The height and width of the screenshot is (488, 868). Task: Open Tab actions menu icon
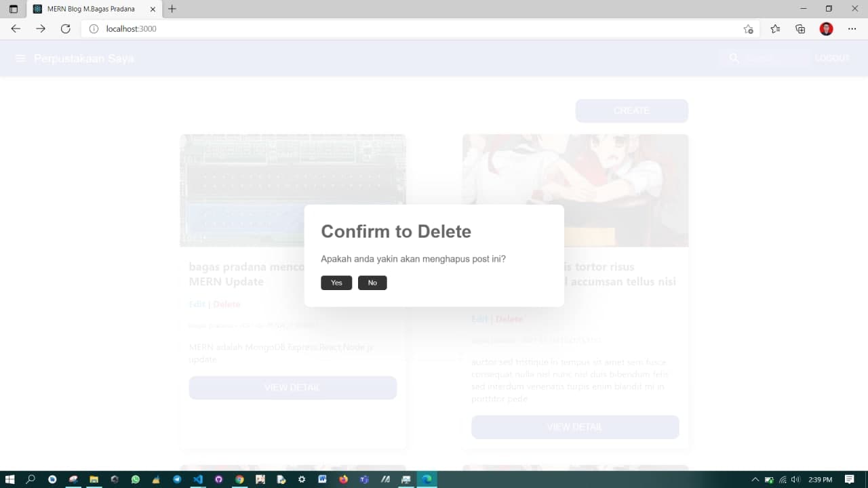point(14,9)
